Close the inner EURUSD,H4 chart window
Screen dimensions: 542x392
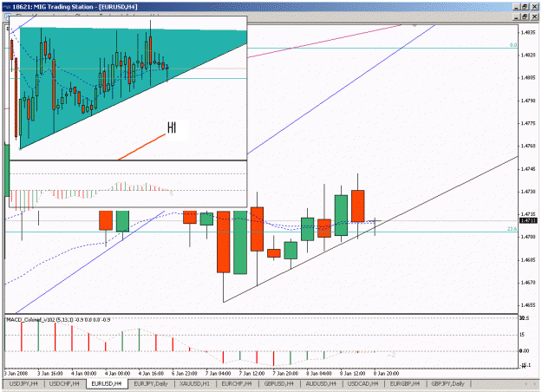(x=534, y=16)
